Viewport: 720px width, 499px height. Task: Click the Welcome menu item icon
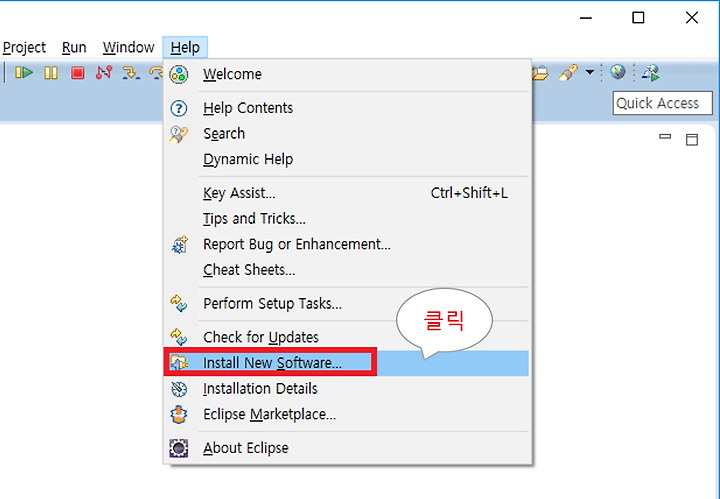pyautogui.click(x=179, y=74)
